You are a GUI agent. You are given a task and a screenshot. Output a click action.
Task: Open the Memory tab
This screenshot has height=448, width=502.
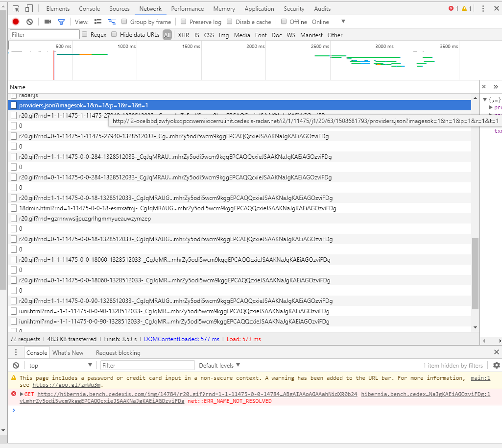click(224, 9)
